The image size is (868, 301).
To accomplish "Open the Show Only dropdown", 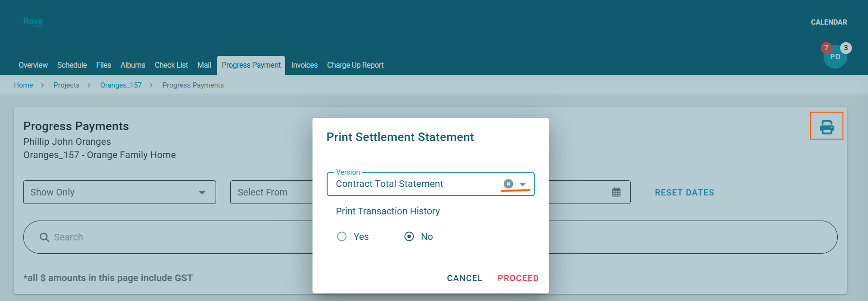I will coord(119,192).
